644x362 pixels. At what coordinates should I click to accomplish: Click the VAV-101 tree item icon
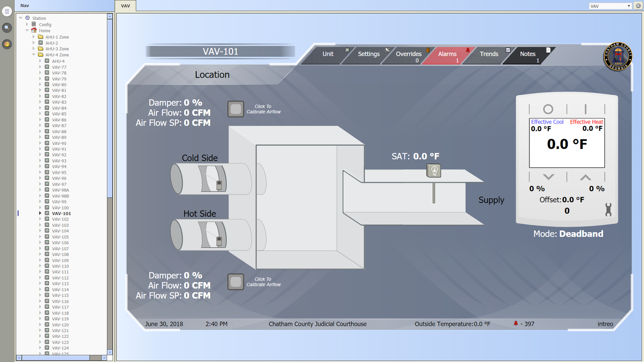click(x=47, y=213)
